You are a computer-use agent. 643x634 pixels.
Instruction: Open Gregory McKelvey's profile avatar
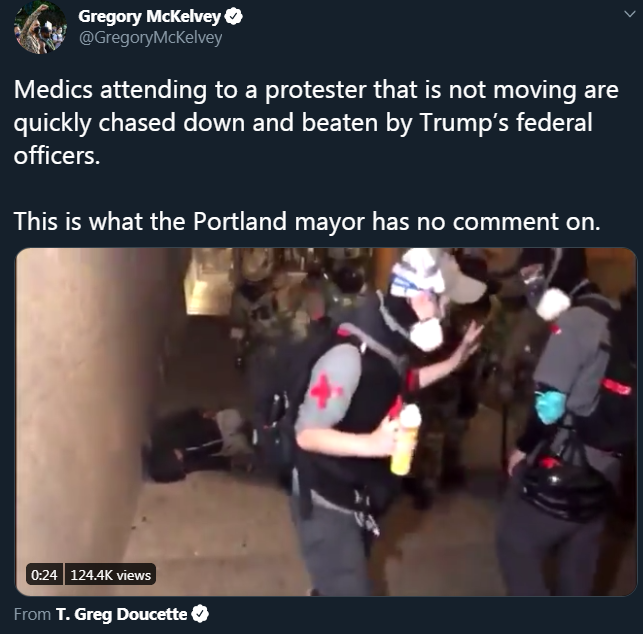[40, 27]
